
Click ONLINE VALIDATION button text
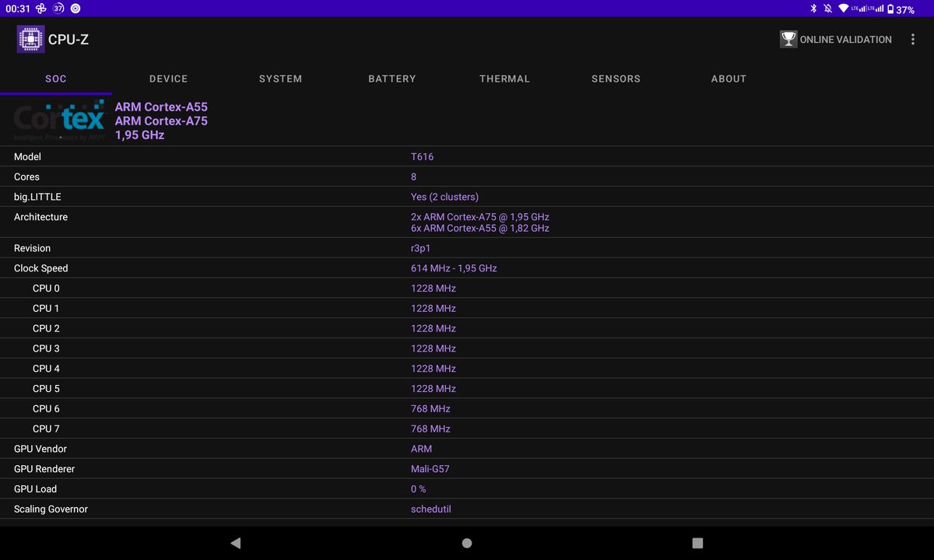pos(846,40)
